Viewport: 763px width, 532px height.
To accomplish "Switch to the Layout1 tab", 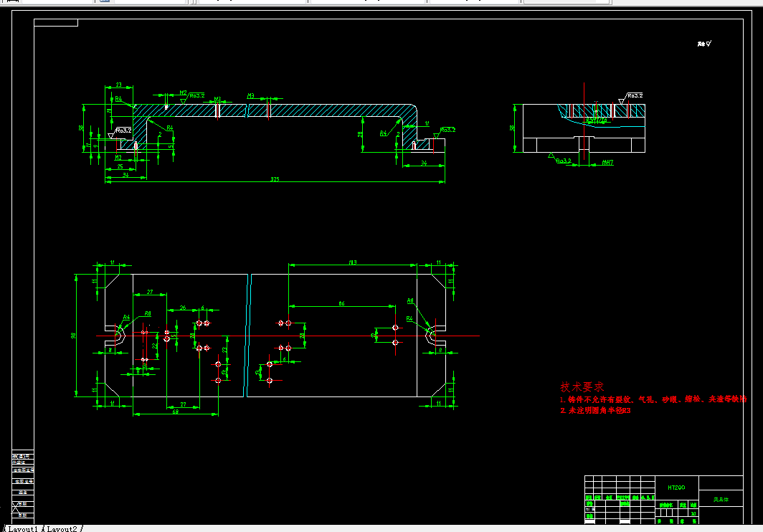I will (x=22, y=528).
